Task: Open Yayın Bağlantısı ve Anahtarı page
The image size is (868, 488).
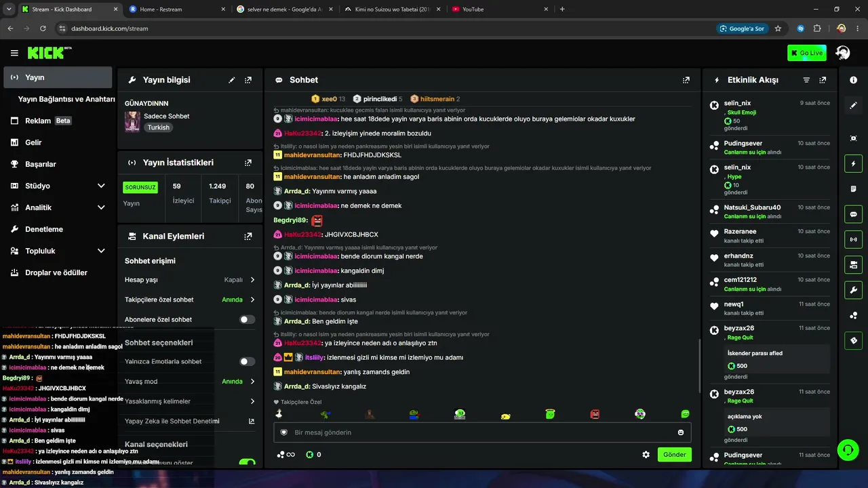Action: tap(66, 99)
